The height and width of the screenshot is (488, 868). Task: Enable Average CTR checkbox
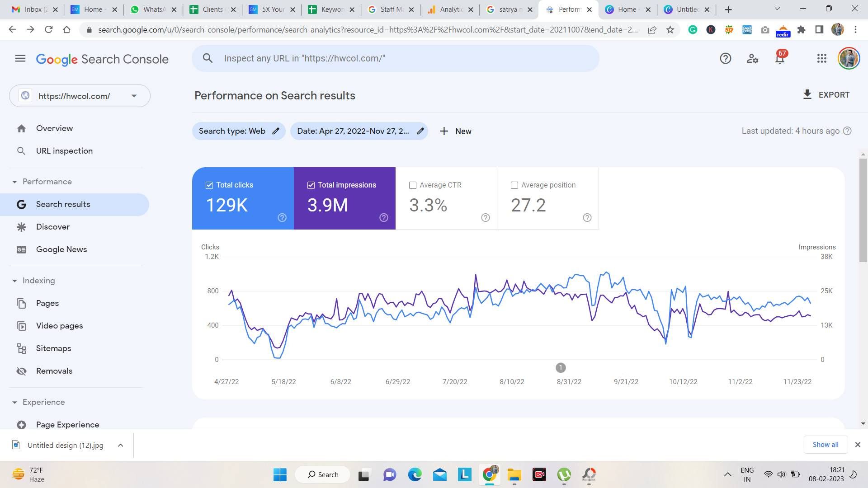(x=413, y=185)
